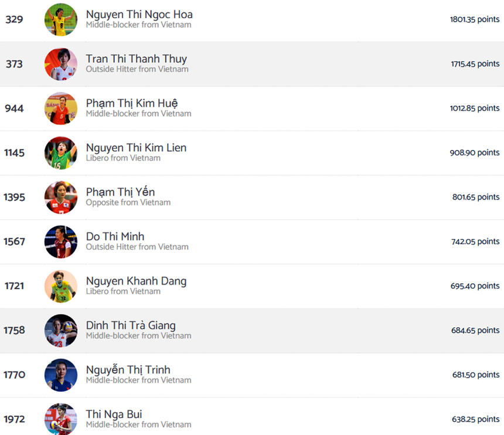
Task: Open Nguyen Khanh Dang's player photo
Action: click(x=61, y=286)
